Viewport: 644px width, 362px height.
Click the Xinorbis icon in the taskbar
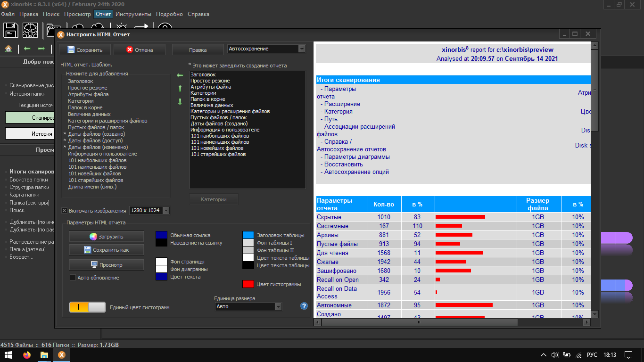point(61,355)
